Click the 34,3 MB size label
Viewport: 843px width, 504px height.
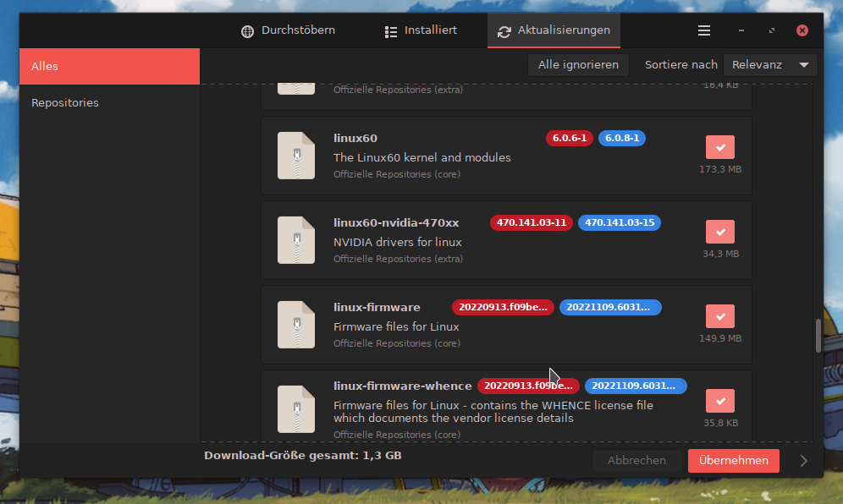coord(720,254)
